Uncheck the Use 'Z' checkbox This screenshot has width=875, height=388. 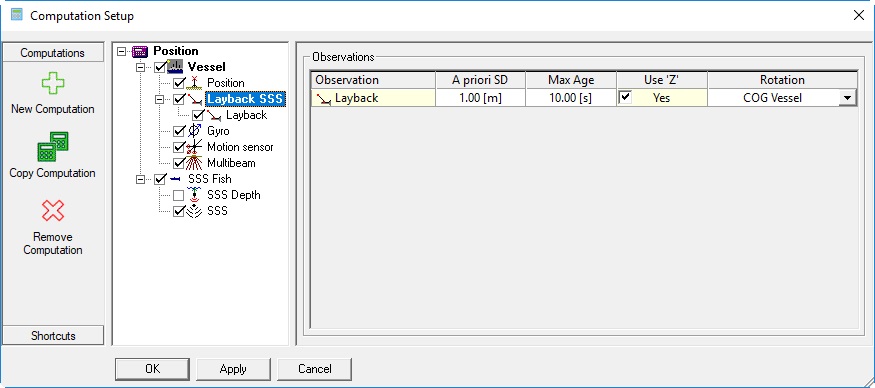tap(626, 98)
